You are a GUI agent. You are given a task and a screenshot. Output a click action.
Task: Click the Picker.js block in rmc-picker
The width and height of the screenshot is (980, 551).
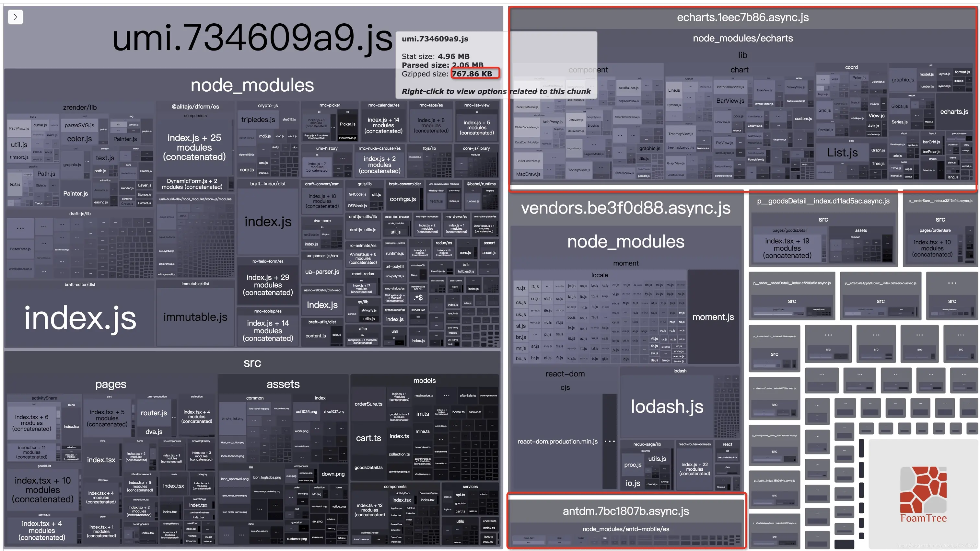[x=347, y=124]
